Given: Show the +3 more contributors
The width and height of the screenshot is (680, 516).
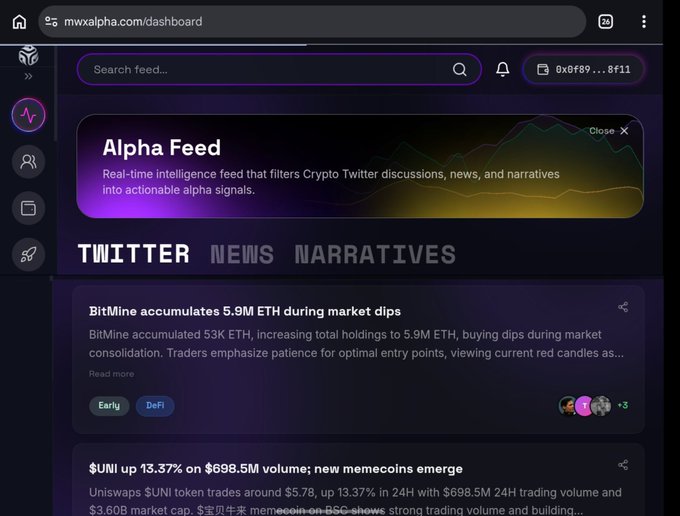Looking at the screenshot, I should [623, 405].
